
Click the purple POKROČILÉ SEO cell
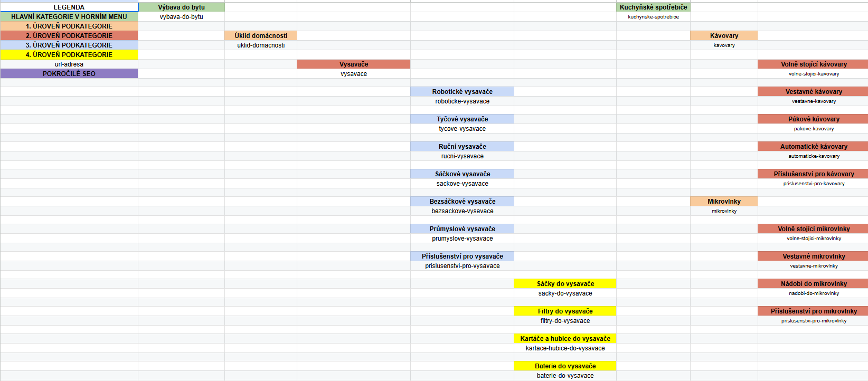[69, 74]
